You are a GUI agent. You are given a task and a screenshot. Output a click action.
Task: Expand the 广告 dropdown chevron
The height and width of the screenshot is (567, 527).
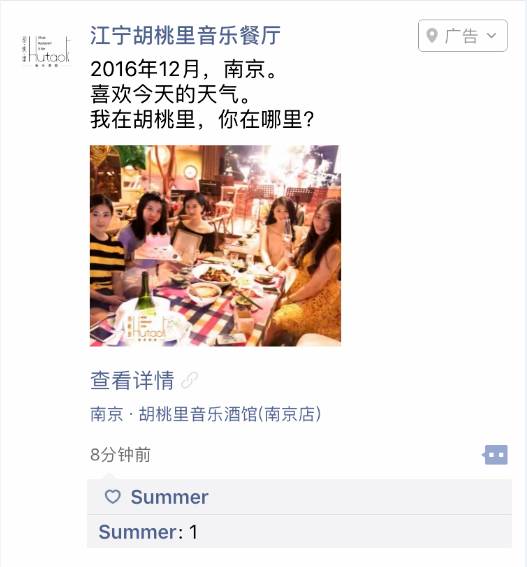[x=491, y=35]
